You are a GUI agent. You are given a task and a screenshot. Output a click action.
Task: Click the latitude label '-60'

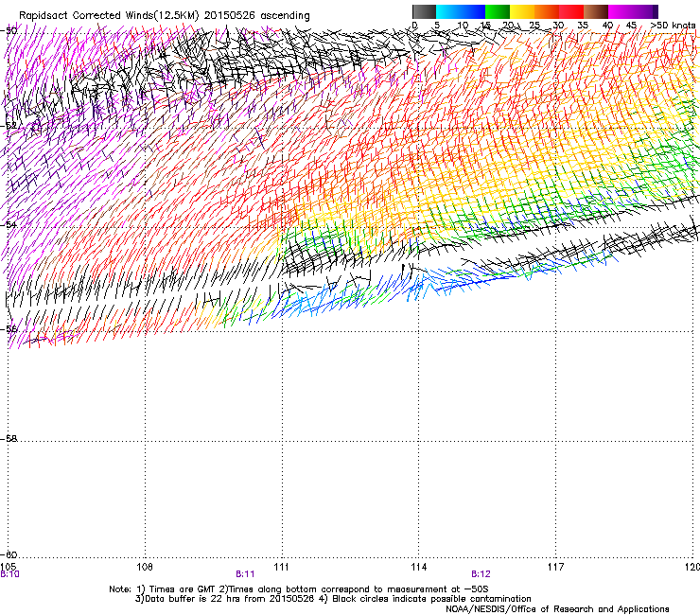[x=9, y=554]
